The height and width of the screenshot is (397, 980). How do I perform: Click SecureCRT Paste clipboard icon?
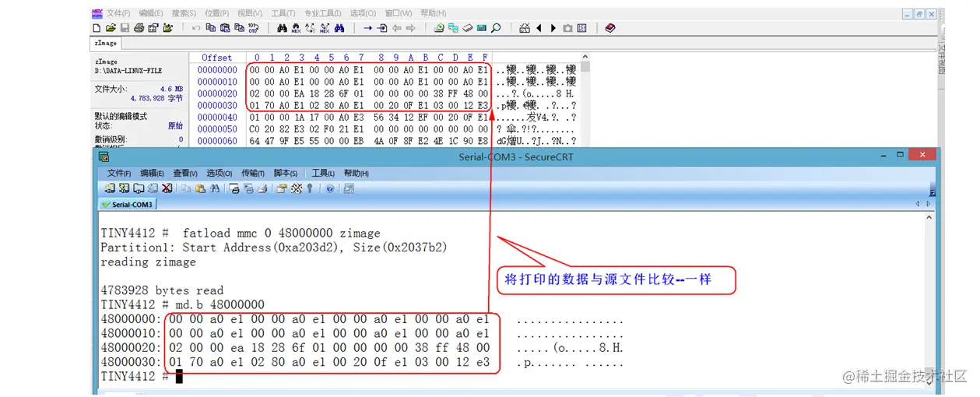click(x=200, y=188)
